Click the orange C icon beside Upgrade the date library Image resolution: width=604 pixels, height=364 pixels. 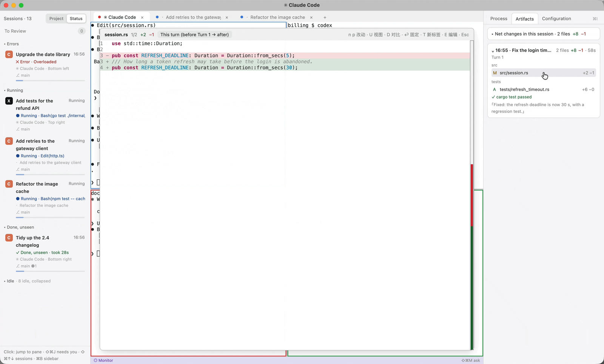(x=9, y=54)
